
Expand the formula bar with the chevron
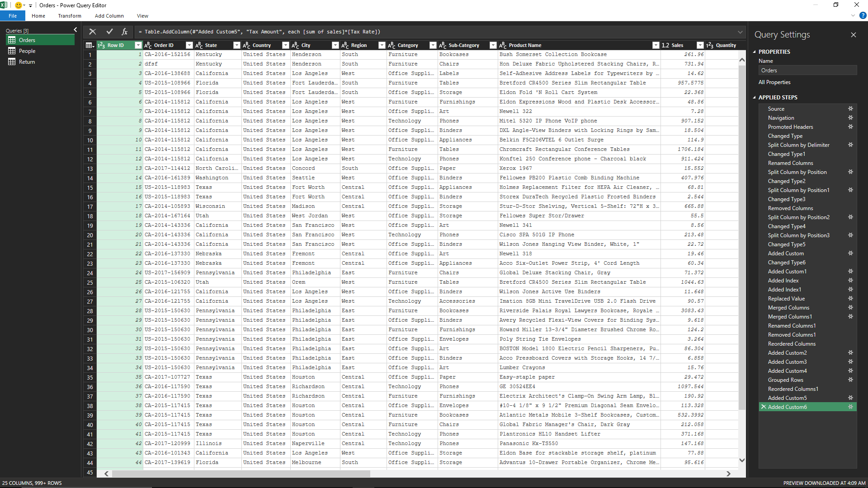(x=740, y=32)
